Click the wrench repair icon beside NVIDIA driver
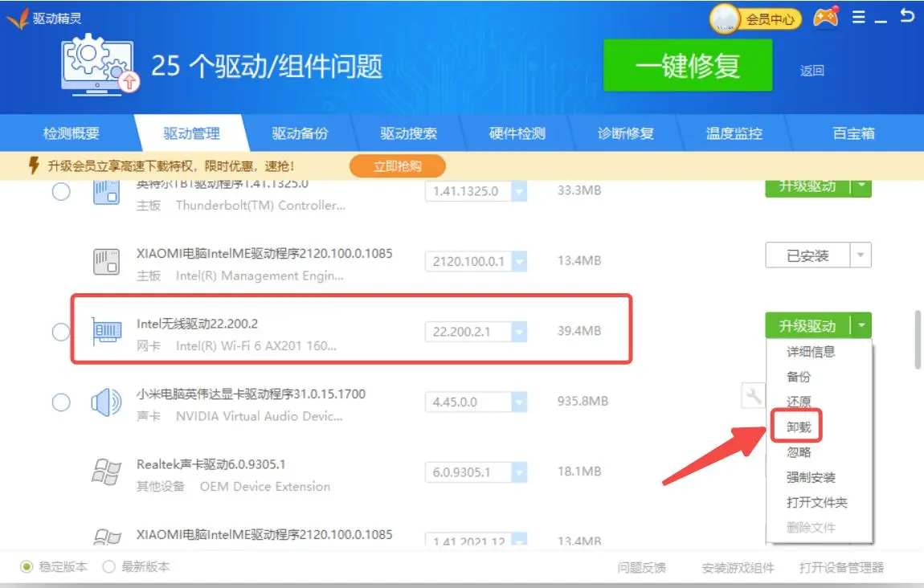 tap(753, 395)
